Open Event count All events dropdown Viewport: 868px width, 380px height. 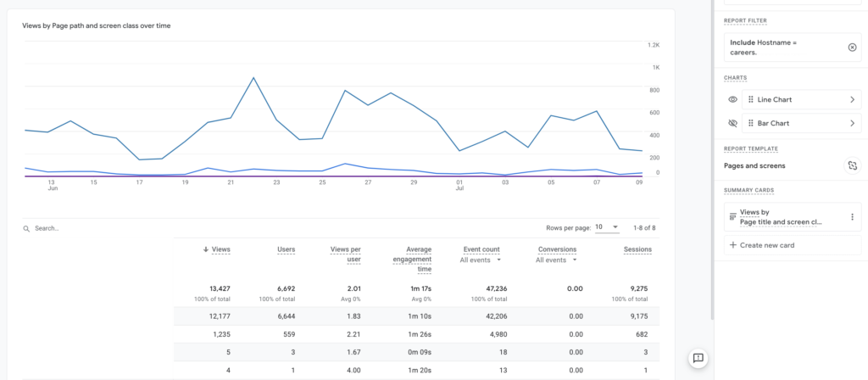point(481,260)
